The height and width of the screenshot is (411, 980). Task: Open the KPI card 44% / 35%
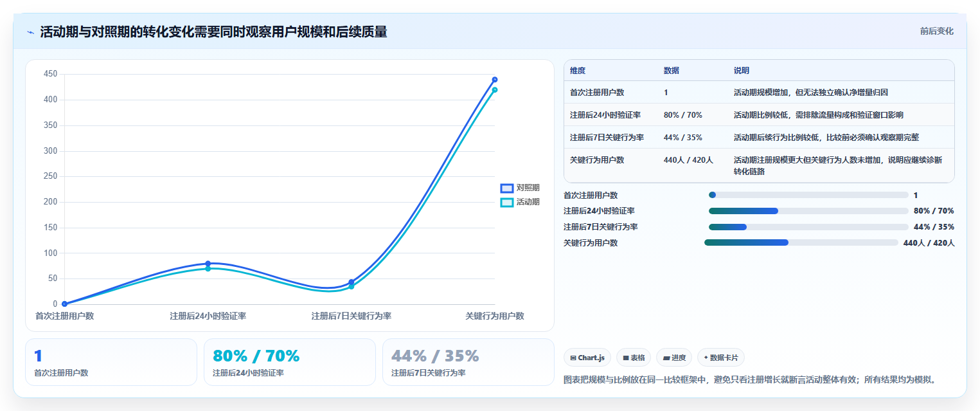tap(468, 362)
